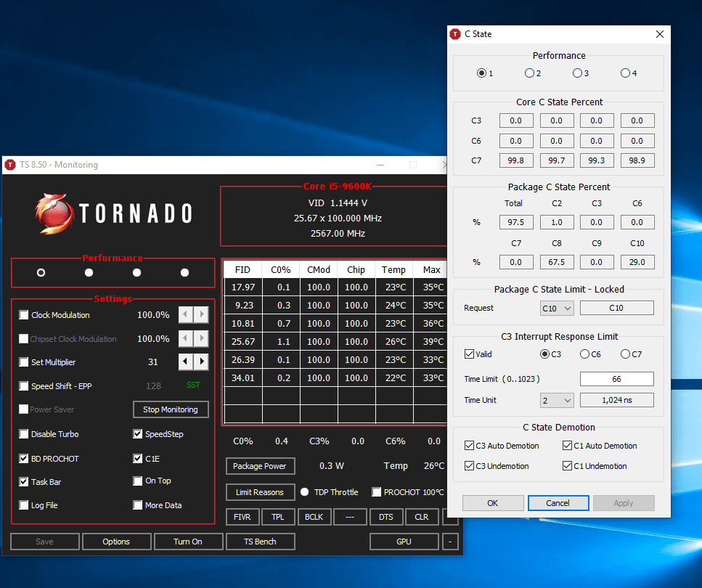
Task: Uncheck C1 Undemotion
Action: pos(567,466)
